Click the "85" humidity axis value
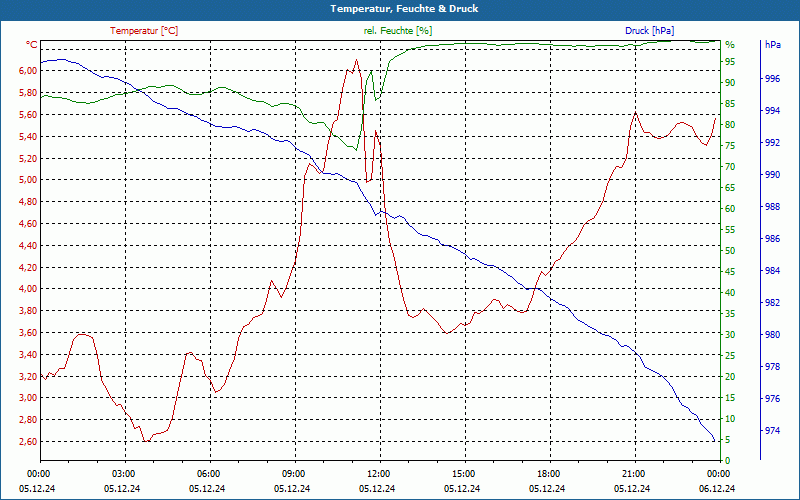Viewport: 800px width, 500px height. 730,104
